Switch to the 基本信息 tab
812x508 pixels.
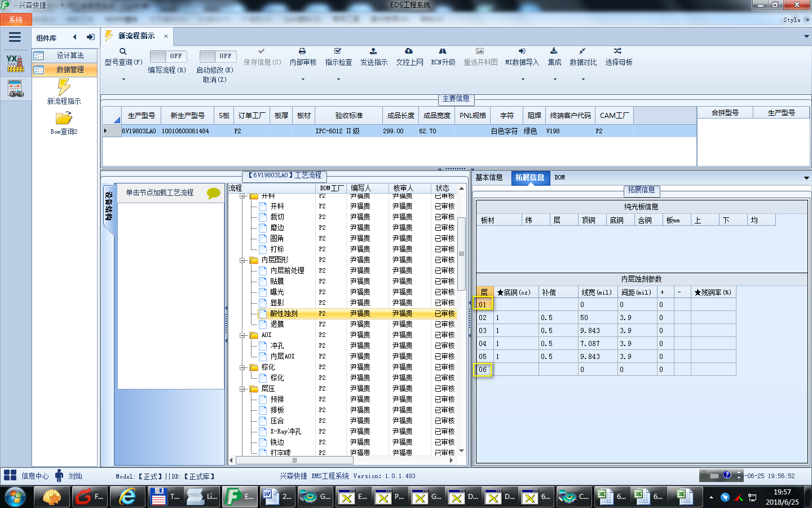489,177
